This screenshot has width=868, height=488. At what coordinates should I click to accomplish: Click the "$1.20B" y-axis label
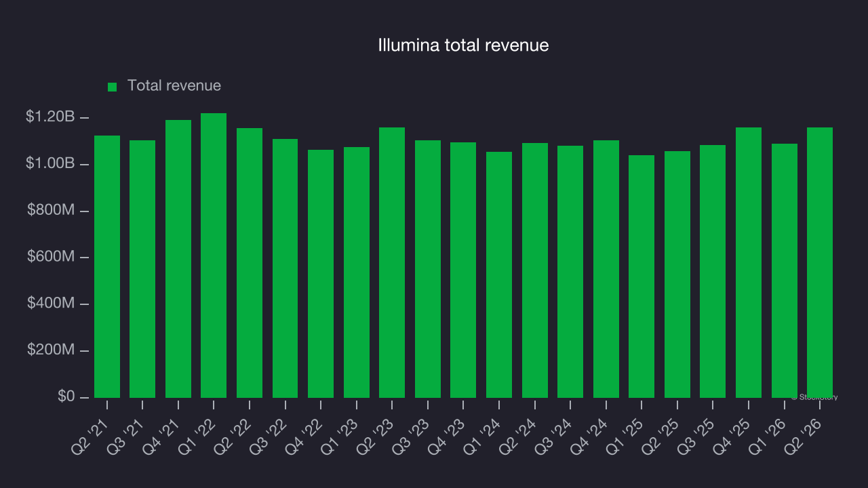pos(50,117)
